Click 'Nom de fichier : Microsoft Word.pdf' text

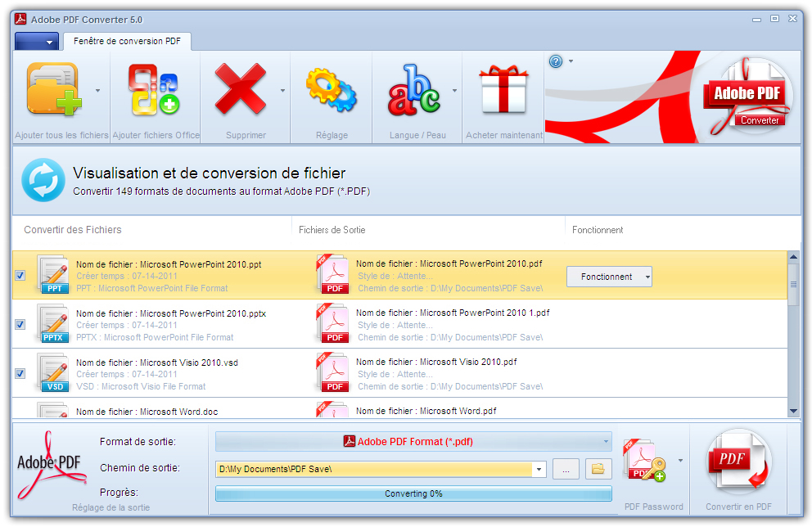coord(426,411)
